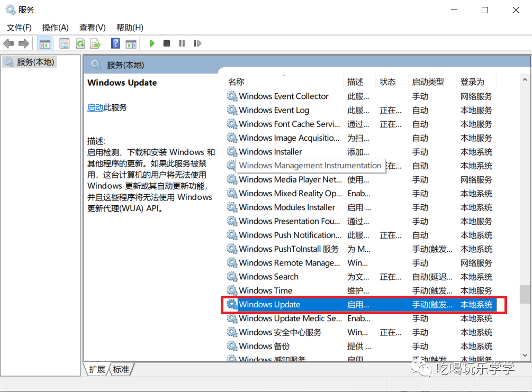This screenshot has width=532, height=392.
Task: Click gear icon of Windows Time
Action: click(232, 290)
